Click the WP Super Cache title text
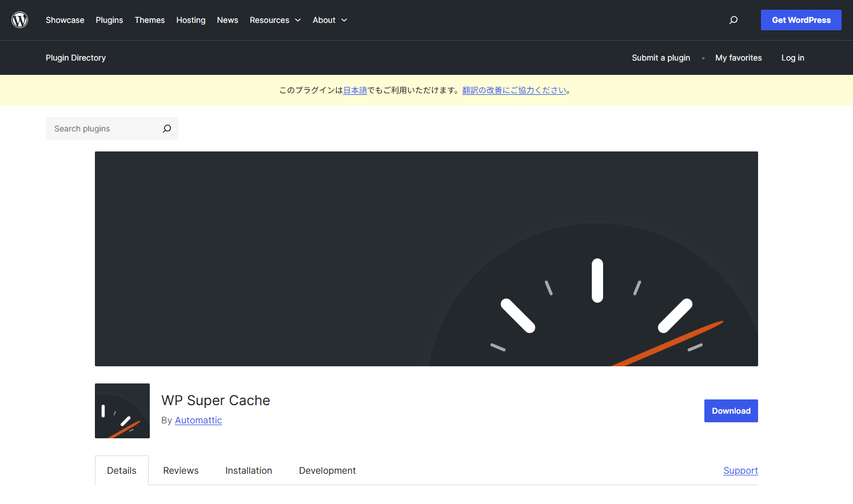853x504 pixels. 216,400
